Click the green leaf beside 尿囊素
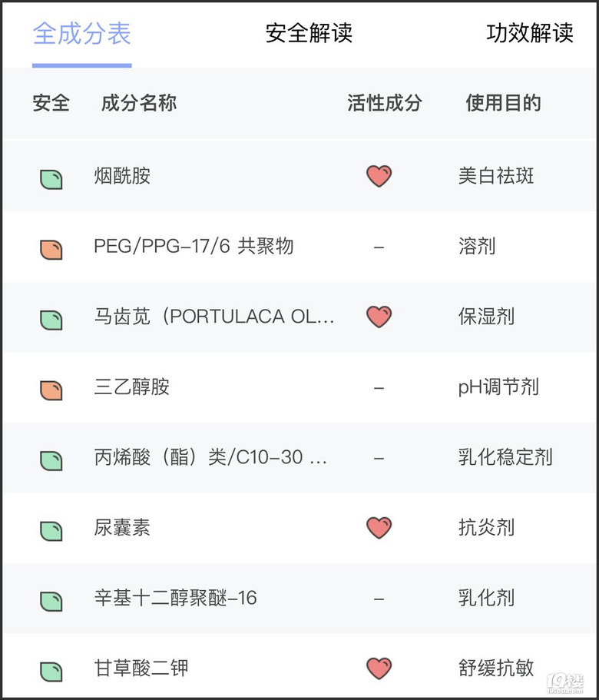Viewport: 599px width, 700px height. point(51,531)
